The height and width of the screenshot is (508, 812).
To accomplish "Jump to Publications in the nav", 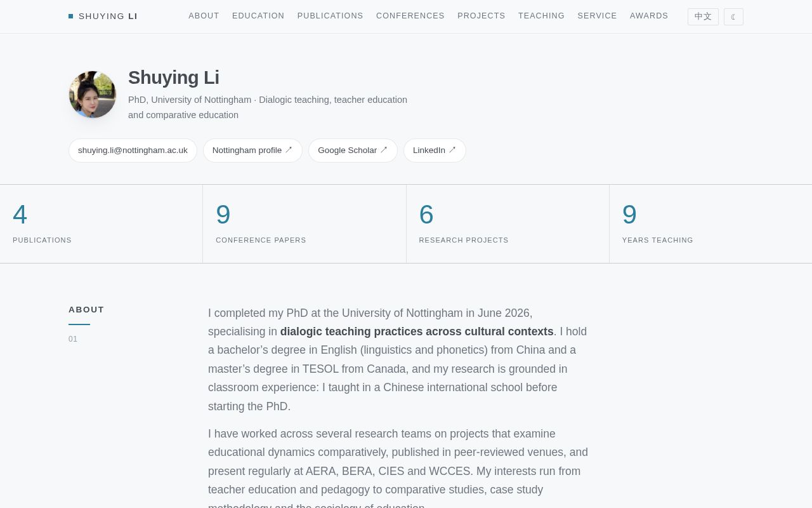I will pyautogui.click(x=331, y=16).
